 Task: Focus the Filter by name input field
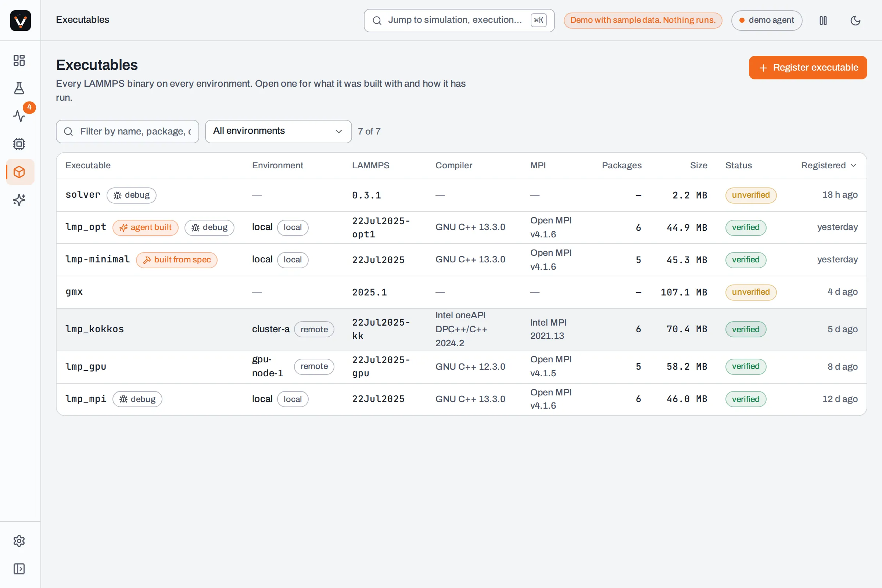[128, 131]
